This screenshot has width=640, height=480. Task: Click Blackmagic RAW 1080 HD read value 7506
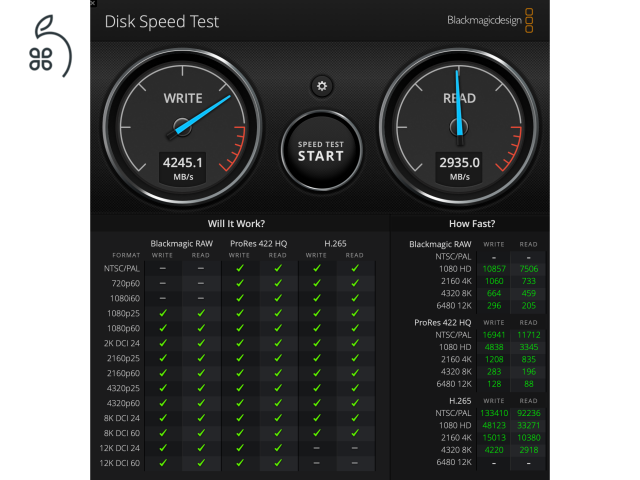point(529,269)
